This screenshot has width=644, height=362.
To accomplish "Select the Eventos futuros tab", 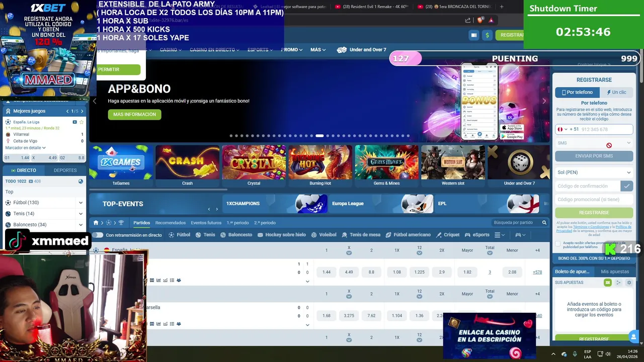I will [x=206, y=223].
